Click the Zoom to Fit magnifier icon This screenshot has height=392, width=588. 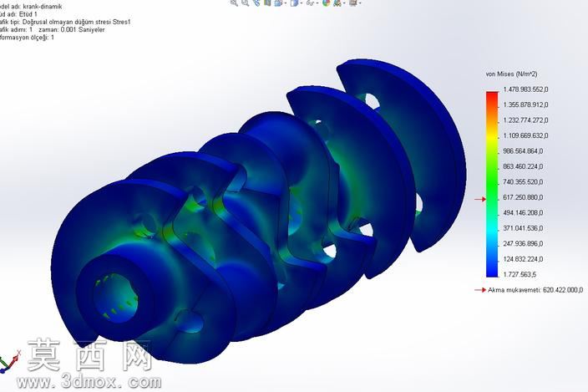tap(234, 3)
